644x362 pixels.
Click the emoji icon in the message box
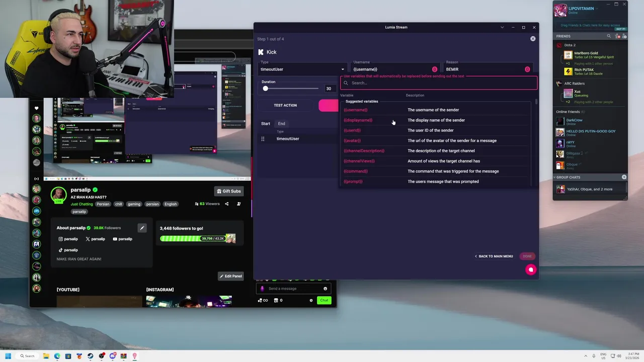tap(325, 289)
